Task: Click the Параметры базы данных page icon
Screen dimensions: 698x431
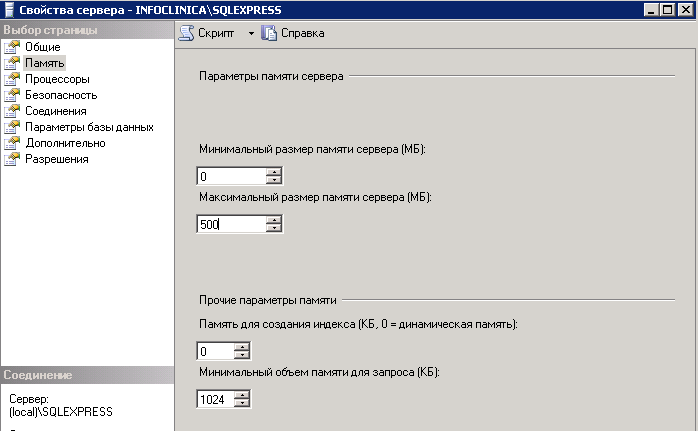Action: (12, 127)
